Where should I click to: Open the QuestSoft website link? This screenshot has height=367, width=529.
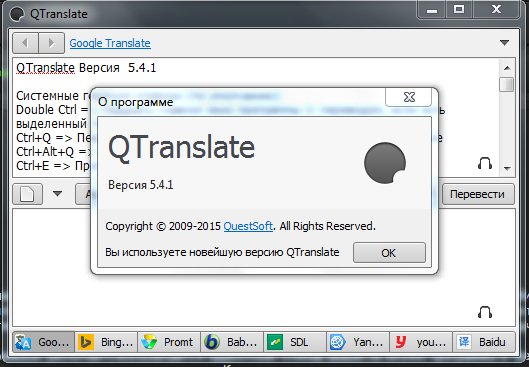[248, 226]
